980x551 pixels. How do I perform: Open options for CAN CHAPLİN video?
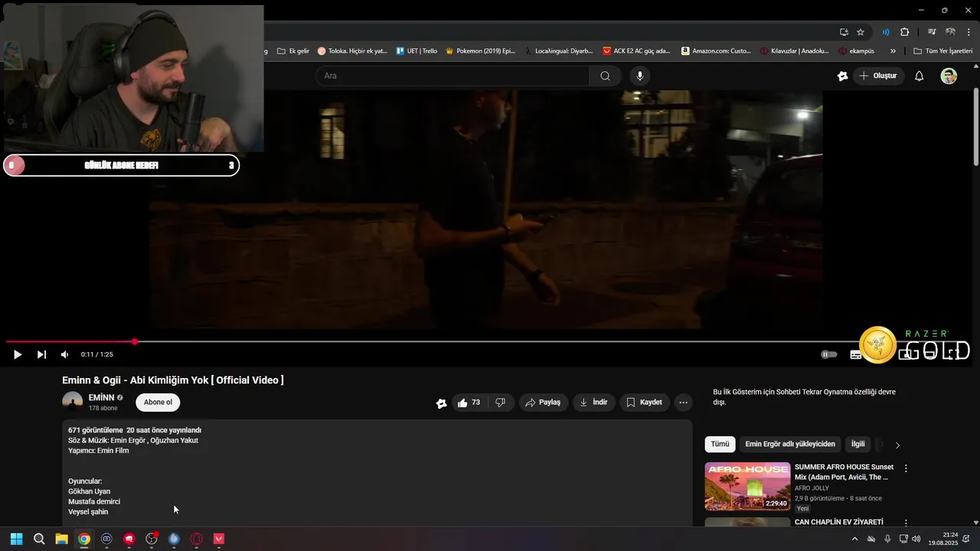[x=906, y=523]
